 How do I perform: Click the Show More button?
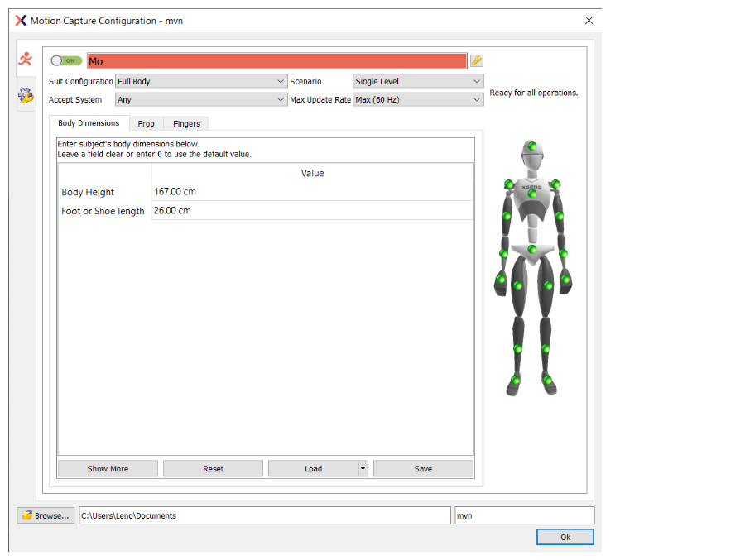pos(108,468)
